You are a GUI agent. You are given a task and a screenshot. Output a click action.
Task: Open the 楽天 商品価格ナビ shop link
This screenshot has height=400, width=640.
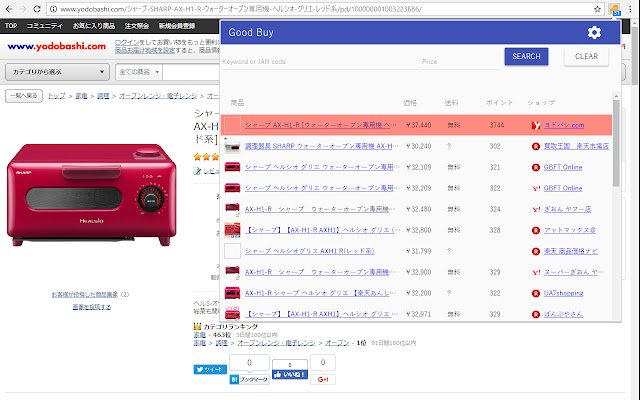(x=571, y=251)
